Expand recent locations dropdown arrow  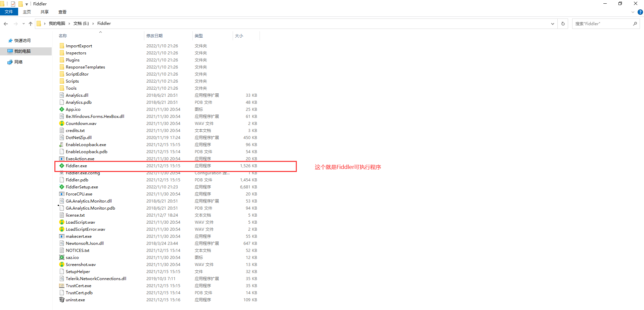pos(24,24)
